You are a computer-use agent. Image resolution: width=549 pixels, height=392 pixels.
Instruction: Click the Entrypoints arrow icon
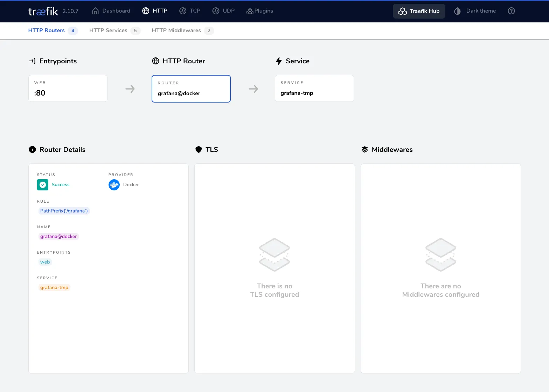click(32, 61)
